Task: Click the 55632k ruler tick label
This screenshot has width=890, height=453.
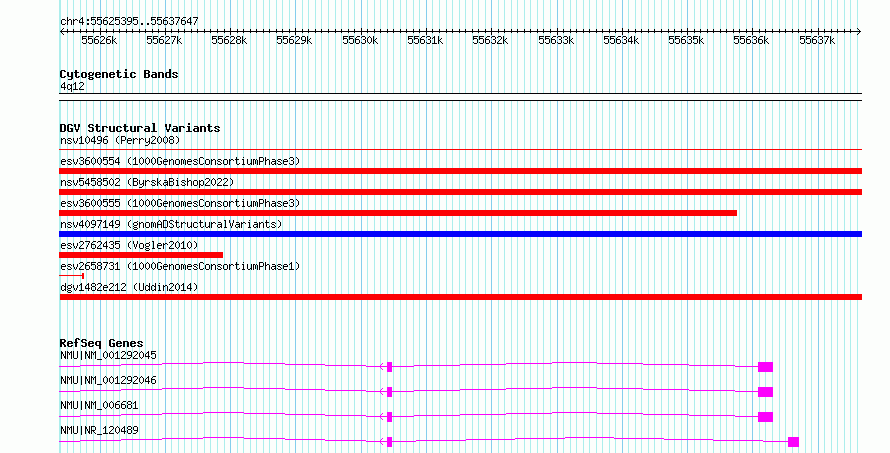Action: 490,40
